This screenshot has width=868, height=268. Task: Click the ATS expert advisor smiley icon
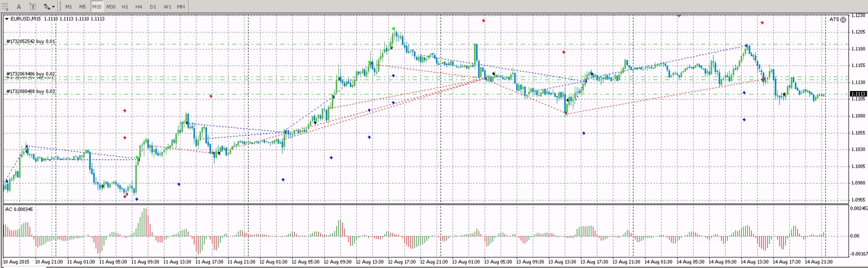pyautogui.click(x=843, y=20)
